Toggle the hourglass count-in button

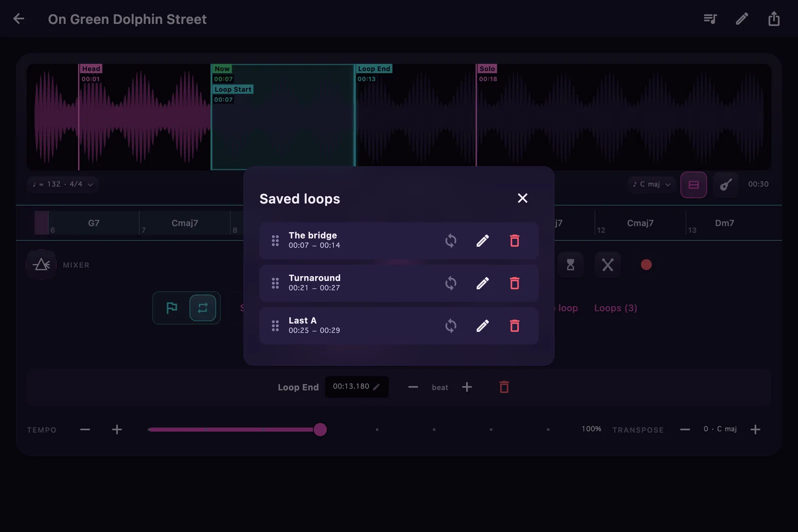pyautogui.click(x=571, y=265)
